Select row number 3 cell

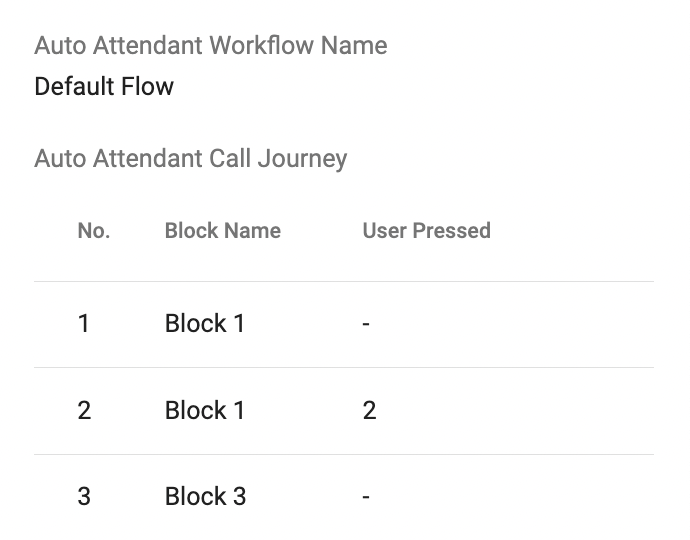(x=84, y=496)
